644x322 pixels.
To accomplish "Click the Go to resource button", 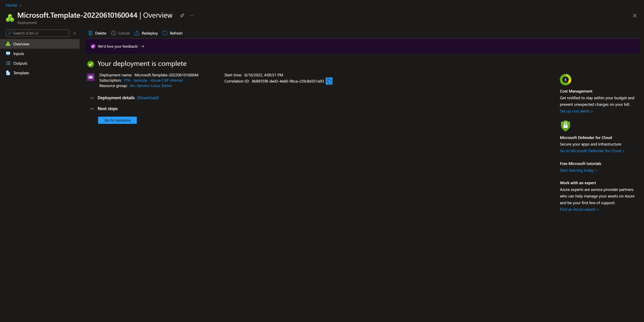I will 117,120.
